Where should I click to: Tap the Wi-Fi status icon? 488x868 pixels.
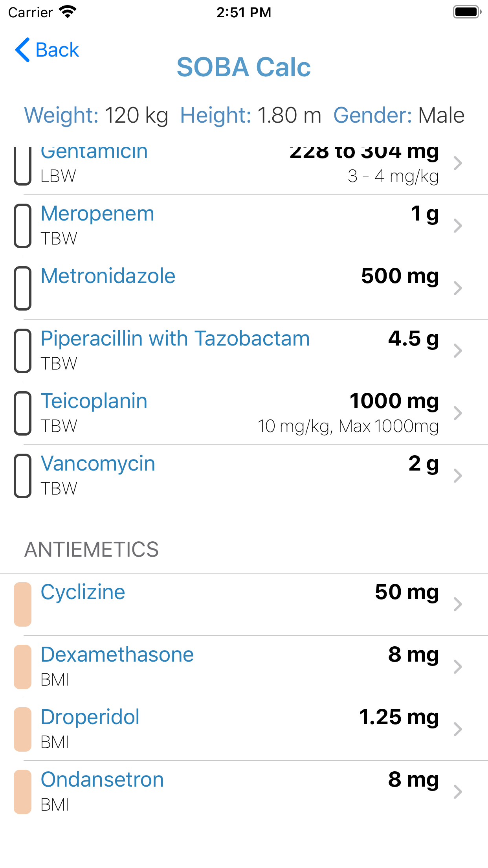coord(68,12)
